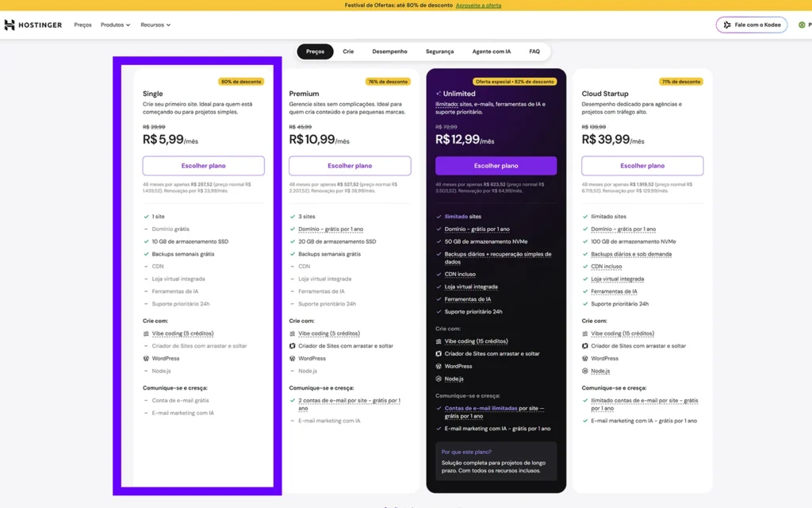Image resolution: width=812 pixels, height=508 pixels.
Task: Choose the Premium plan button
Action: pyautogui.click(x=350, y=166)
